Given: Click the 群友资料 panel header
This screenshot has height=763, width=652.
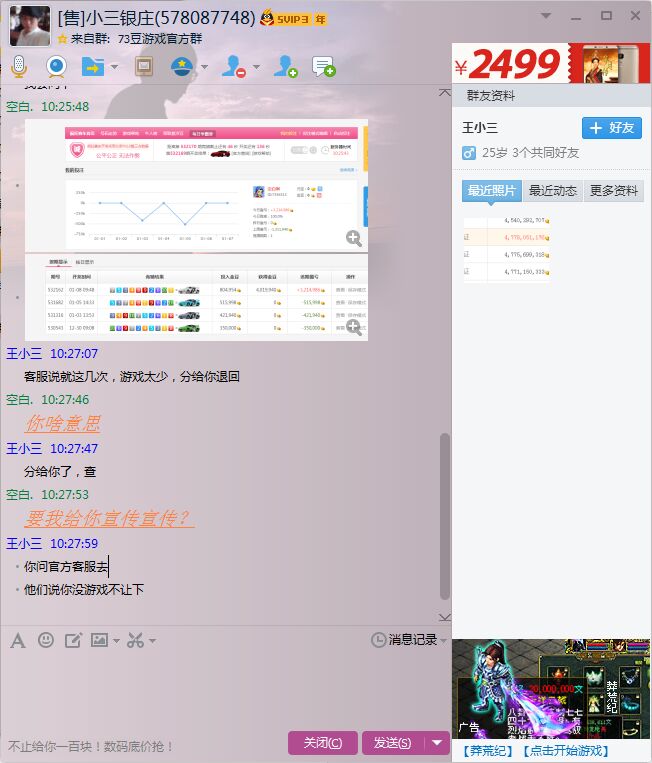Looking at the screenshot, I should point(551,95).
